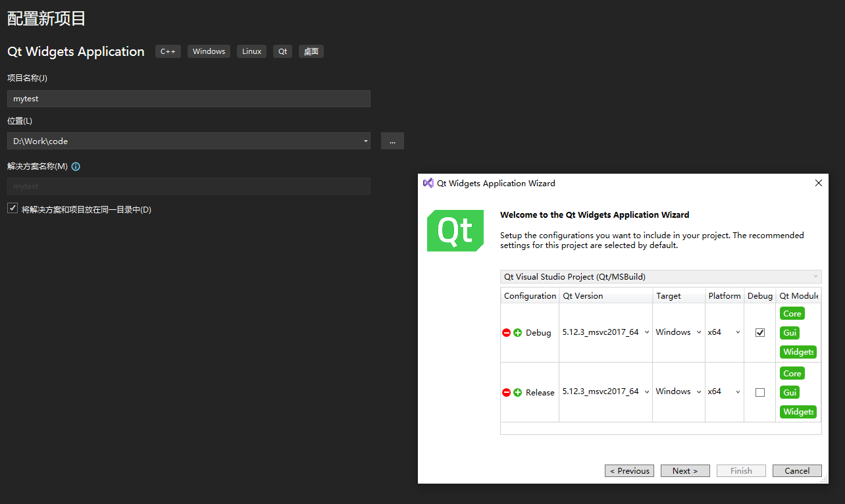This screenshot has width=845, height=504.
Task: Click the Previous button in wizard
Action: click(629, 470)
